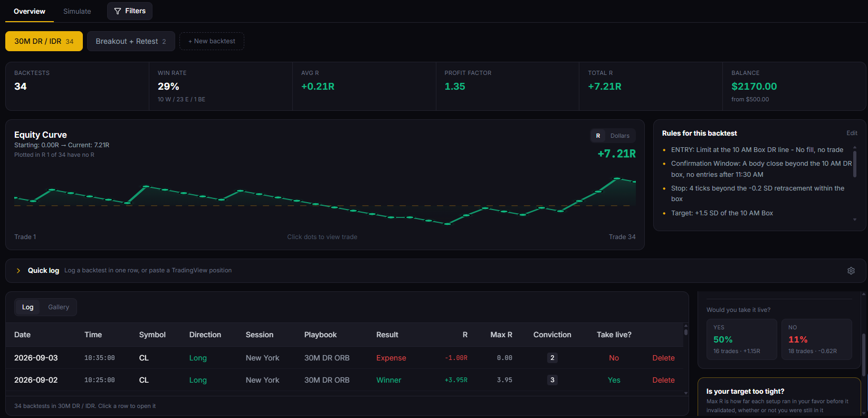Expand the Quick log chevron

pyautogui.click(x=18, y=271)
